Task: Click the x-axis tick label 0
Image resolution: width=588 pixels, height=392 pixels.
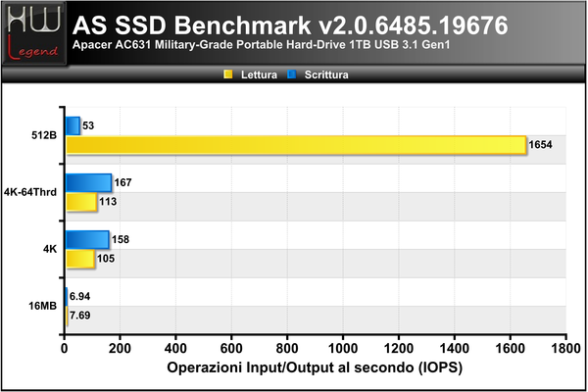Action: pyautogui.click(x=65, y=349)
